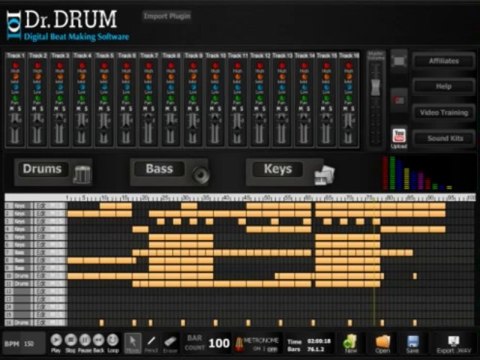Open Video Training
This screenshot has height=360, width=480.
(444, 112)
